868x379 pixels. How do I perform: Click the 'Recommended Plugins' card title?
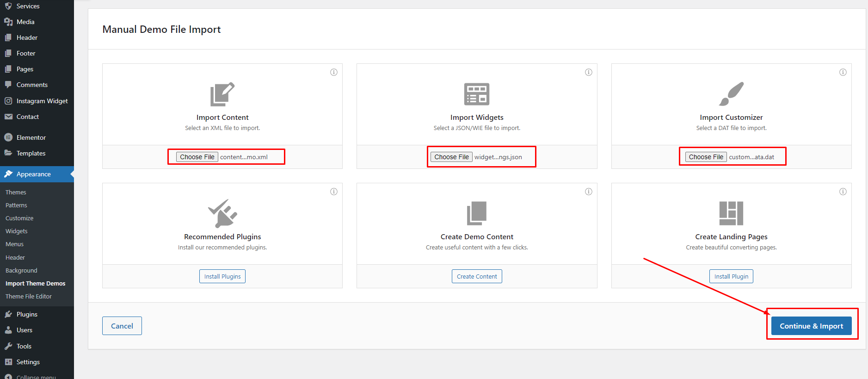click(222, 237)
